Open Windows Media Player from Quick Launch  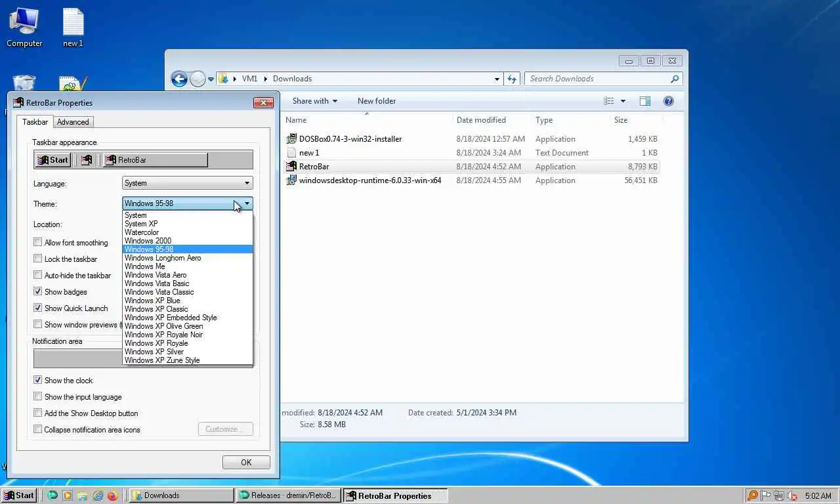pyautogui.click(x=67, y=495)
